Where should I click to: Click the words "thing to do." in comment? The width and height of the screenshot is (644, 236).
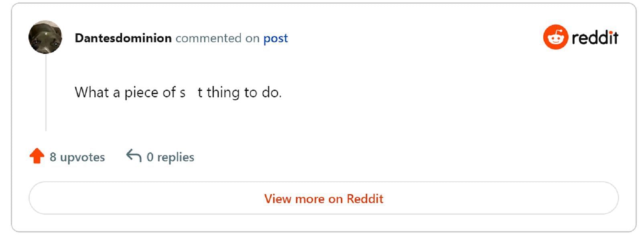pos(244,92)
